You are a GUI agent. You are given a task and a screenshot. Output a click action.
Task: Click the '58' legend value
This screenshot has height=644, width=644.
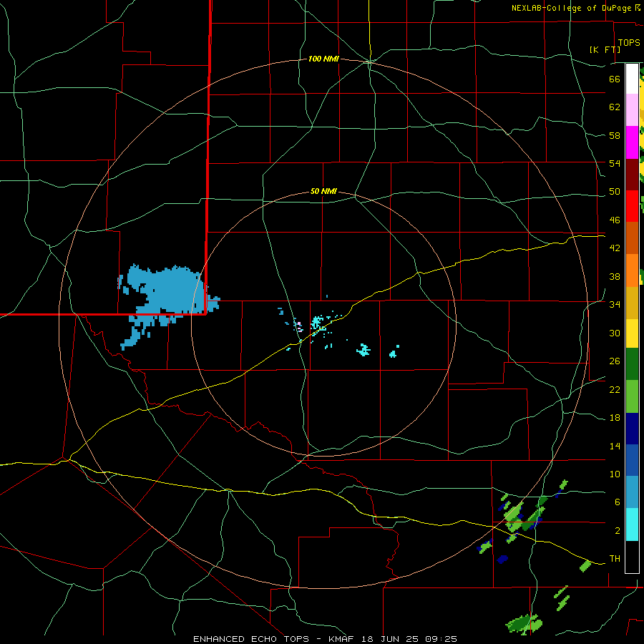[x=615, y=135]
